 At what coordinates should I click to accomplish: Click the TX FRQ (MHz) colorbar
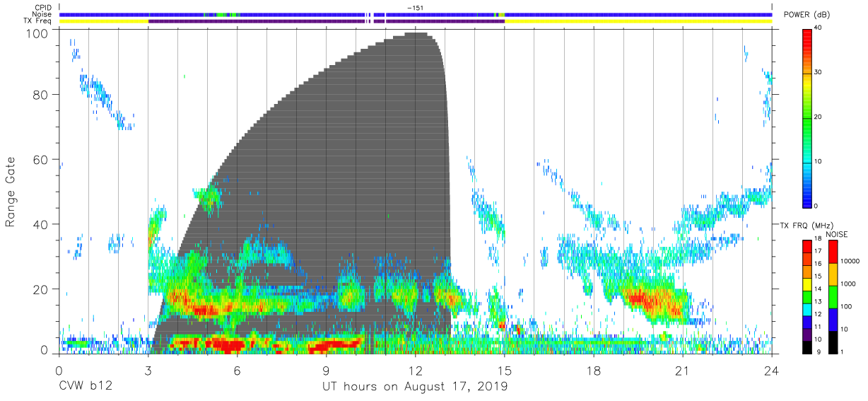(x=807, y=296)
